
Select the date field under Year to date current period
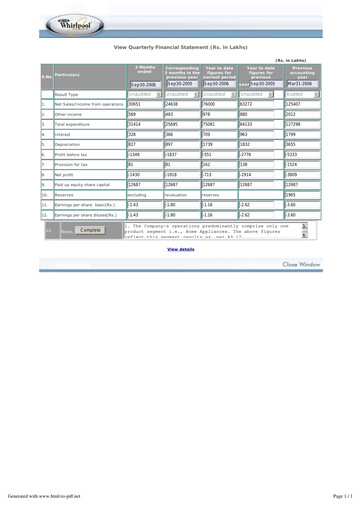point(220,84)
